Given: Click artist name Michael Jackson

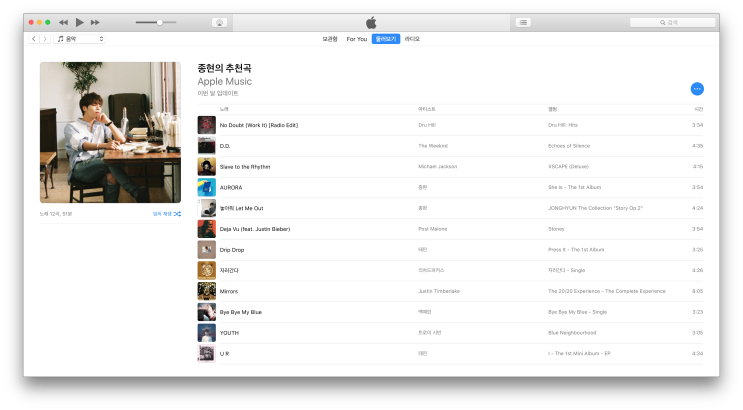Looking at the screenshot, I should coord(438,167).
